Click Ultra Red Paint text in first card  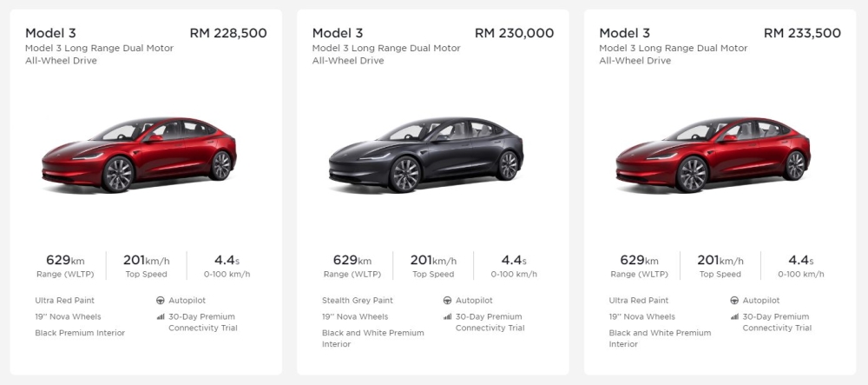[65, 300]
